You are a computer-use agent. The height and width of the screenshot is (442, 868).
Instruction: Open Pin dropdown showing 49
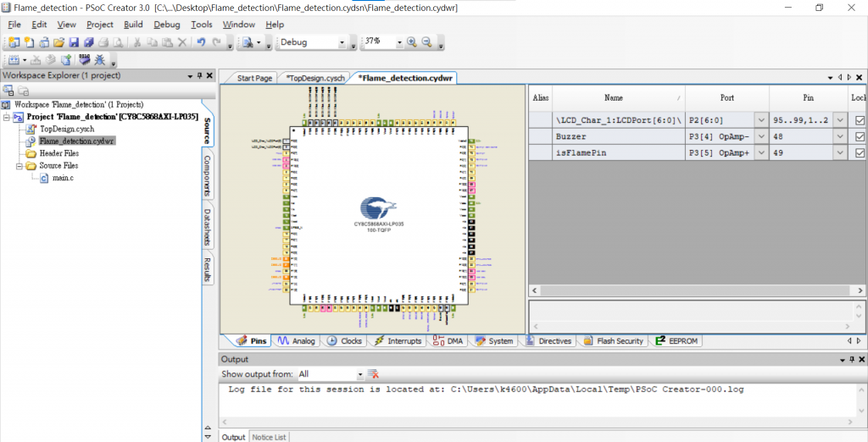[x=840, y=152]
